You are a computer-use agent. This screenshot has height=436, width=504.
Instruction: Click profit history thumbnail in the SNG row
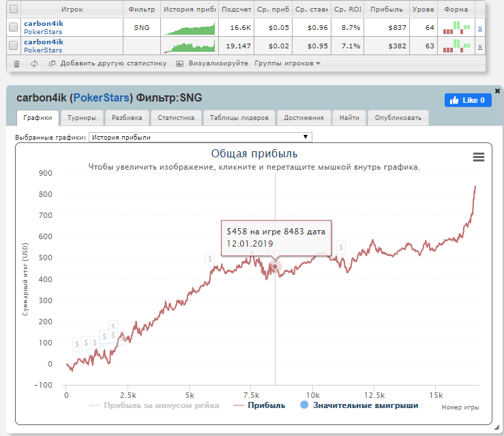click(x=190, y=28)
